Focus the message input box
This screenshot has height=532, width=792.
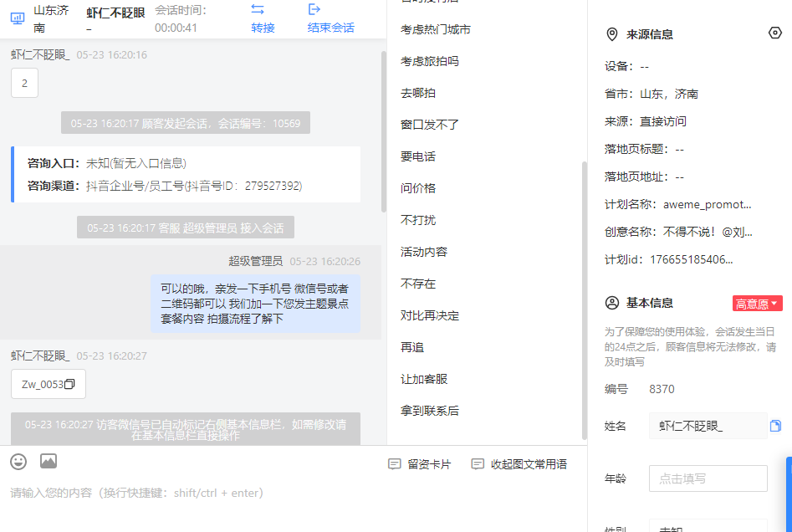[293, 493]
